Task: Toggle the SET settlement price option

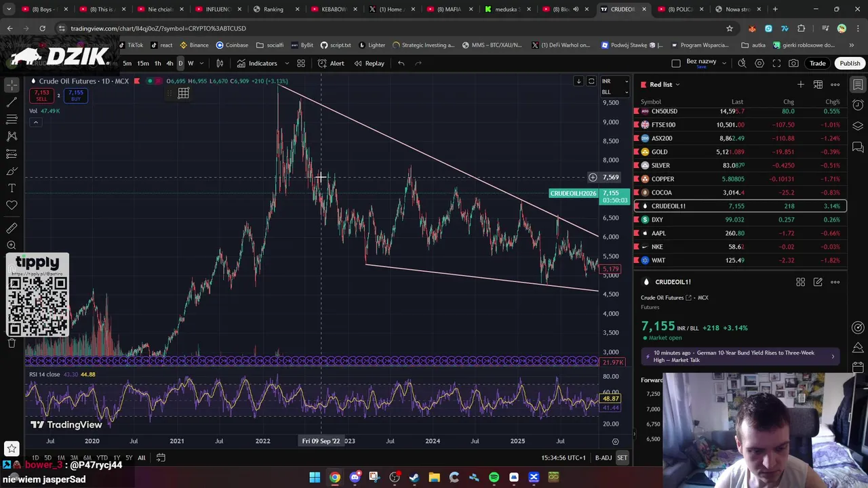Action: (x=622, y=457)
